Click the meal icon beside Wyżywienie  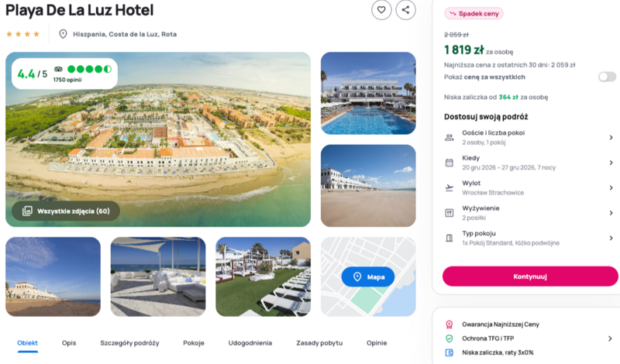pos(449,213)
